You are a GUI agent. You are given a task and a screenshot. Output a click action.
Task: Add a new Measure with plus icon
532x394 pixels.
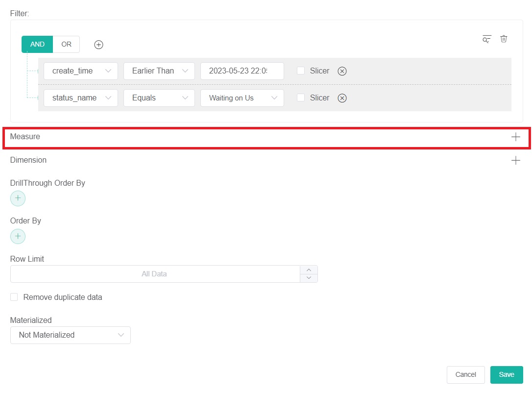click(x=515, y=137)
